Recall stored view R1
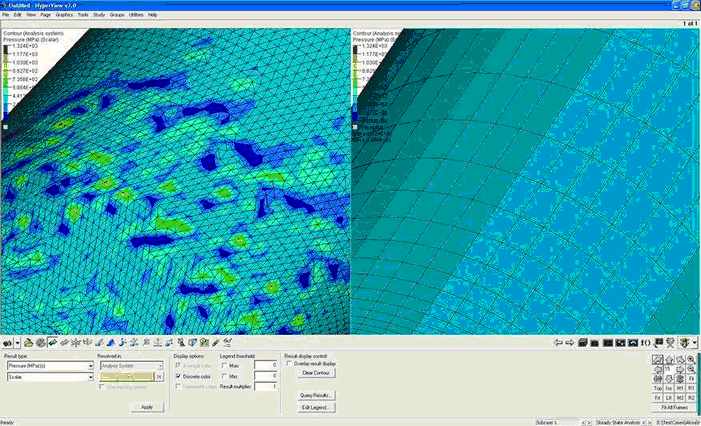The image size is (701, 426). (x=691, y=388)
